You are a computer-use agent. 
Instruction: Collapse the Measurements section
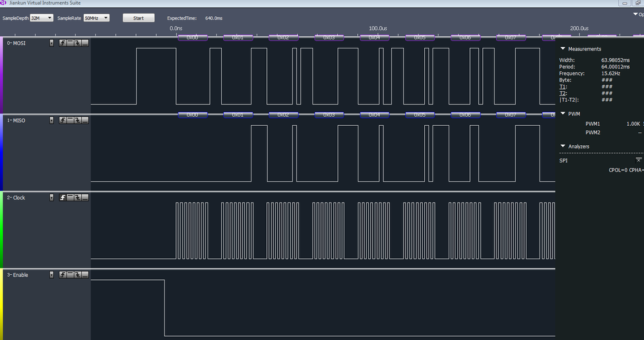pos(563,48)
